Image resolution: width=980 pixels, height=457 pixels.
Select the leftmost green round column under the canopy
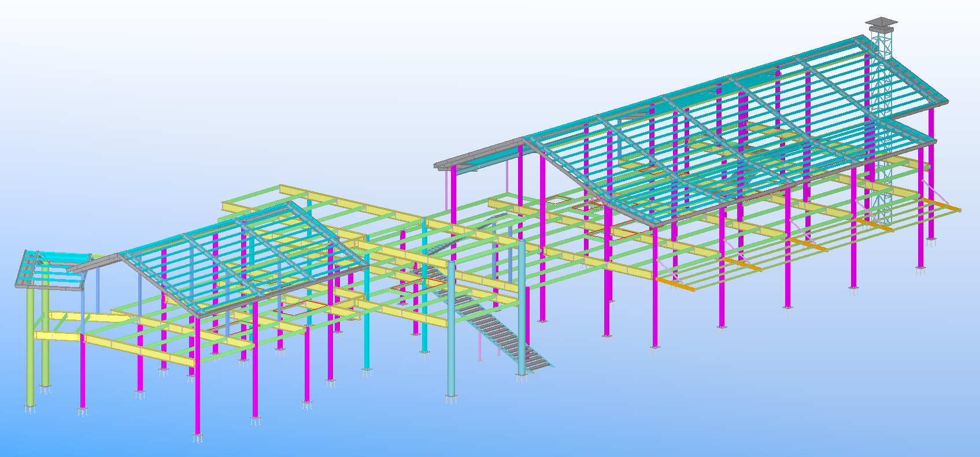point(29,347)
